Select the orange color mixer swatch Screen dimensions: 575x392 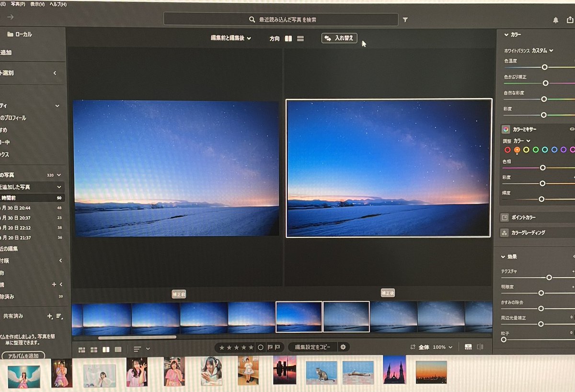517,150
